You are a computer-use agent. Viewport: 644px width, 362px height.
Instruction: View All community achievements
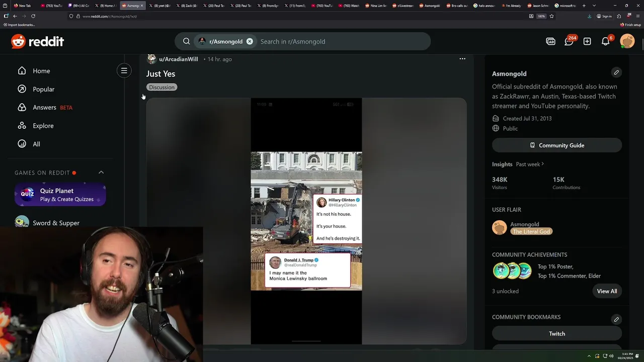click(607, 291)
